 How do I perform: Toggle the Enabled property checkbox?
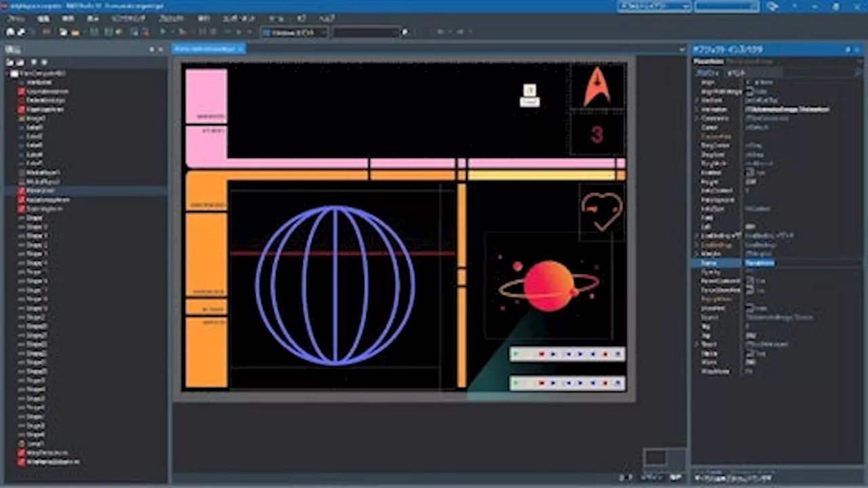(x=749, y=173)
